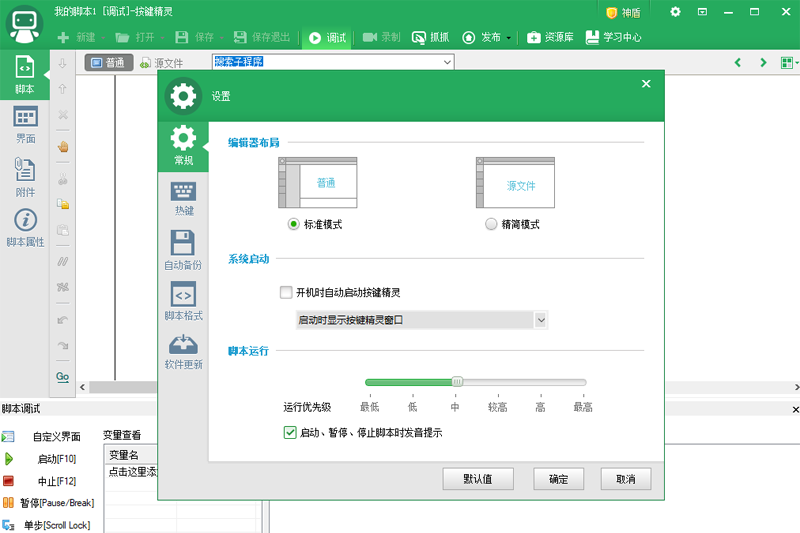Image resolution: width=800 pixels, height=533 pixels.
Task: Expand the 启动时显示按键精灵窗口 dropdown
Action: [x=541, y=320]
